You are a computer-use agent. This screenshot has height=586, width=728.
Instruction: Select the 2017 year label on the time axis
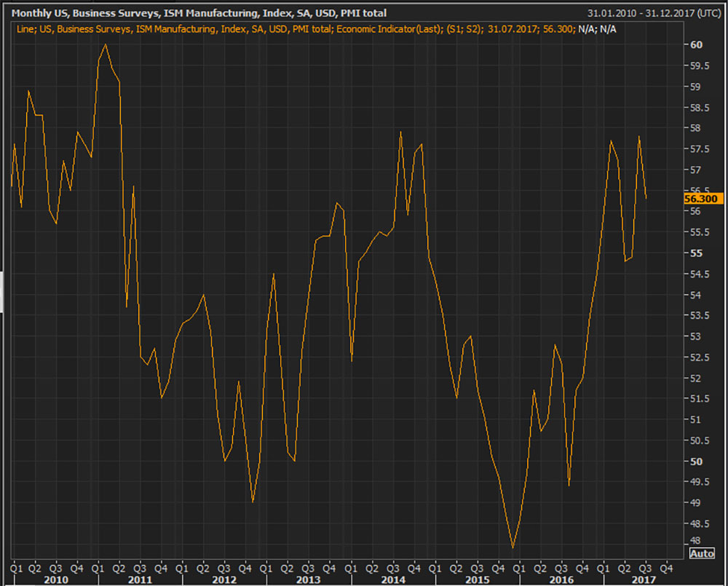(645, 579)
